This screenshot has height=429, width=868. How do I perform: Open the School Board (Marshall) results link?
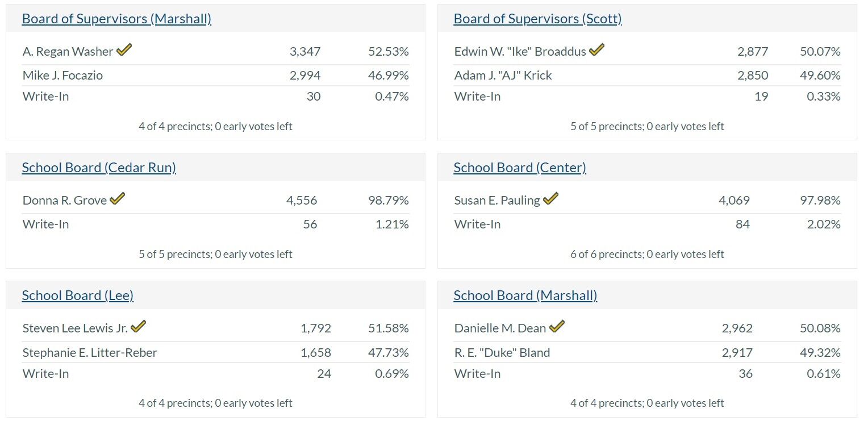click(x=525, y=295)
